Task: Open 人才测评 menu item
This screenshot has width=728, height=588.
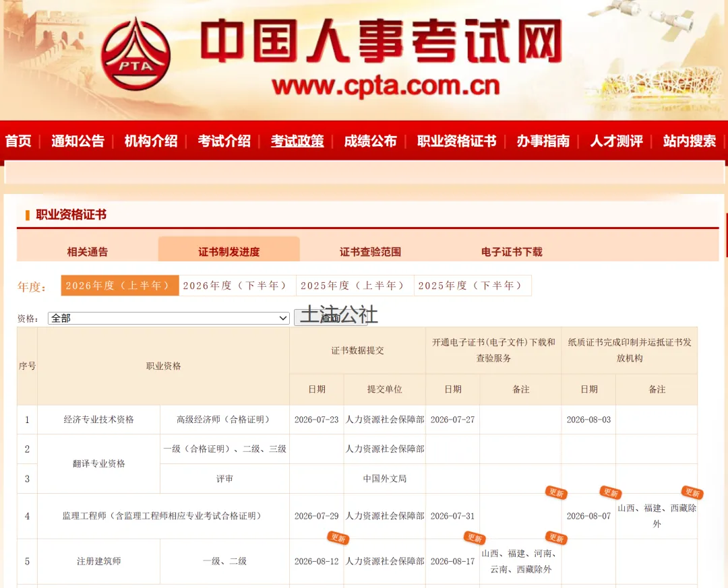Action: 617,141
